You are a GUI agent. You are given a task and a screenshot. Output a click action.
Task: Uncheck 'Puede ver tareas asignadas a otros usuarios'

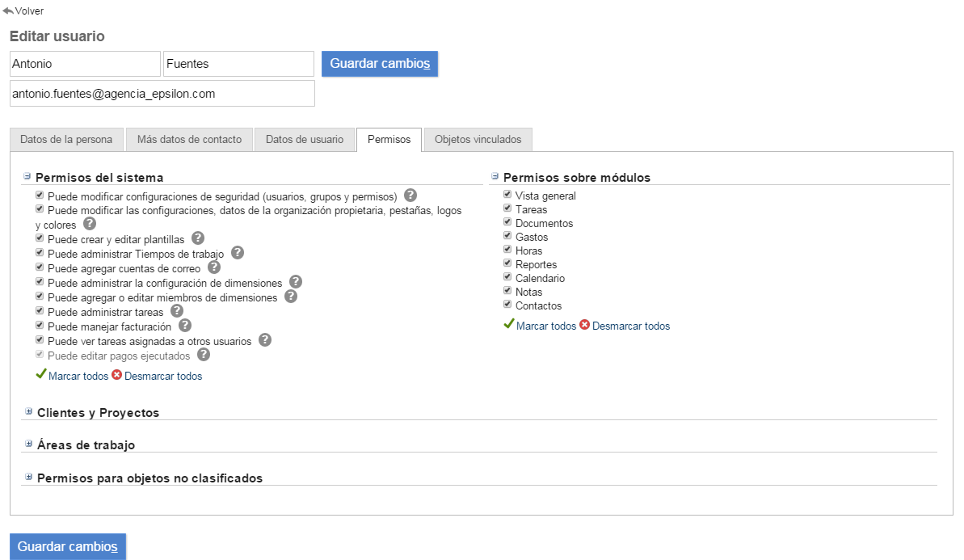coord(40,341)
